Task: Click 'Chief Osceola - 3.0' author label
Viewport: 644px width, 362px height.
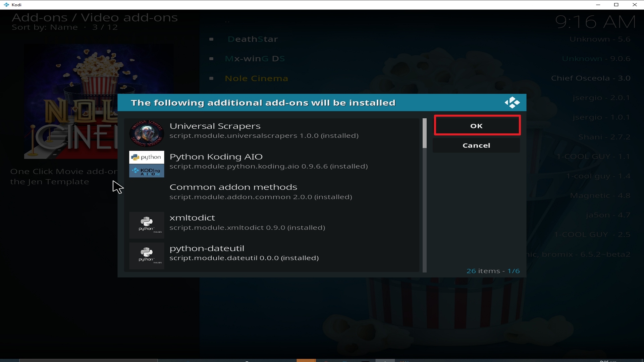Action: tap(591, 78)
